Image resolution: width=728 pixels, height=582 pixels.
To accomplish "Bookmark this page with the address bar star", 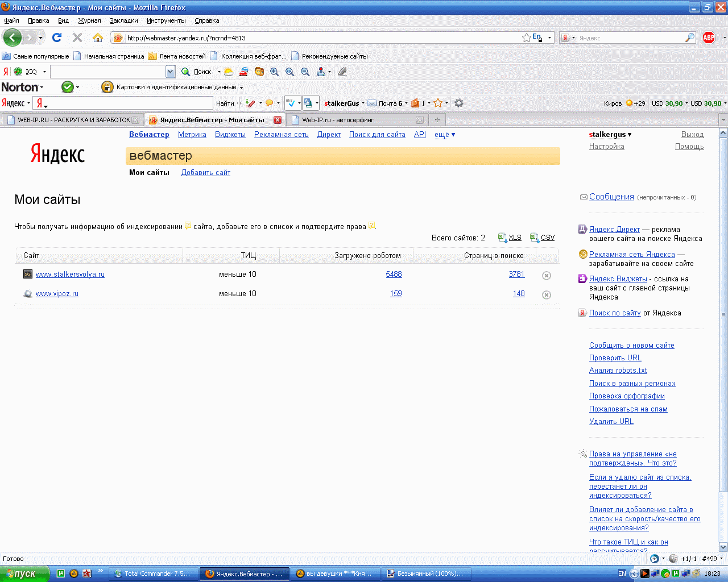I will (527, 38).
